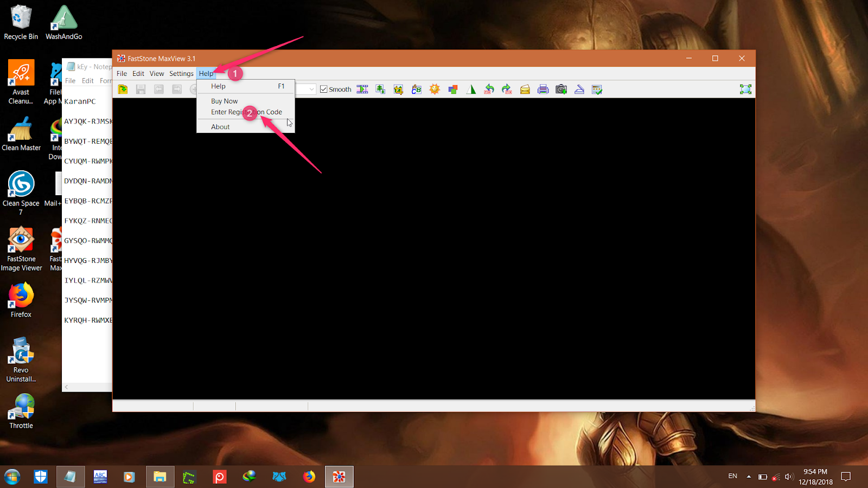Click the Acquire from scanner icon
Screen dimensions: 868x488
(x=579, y=89)
